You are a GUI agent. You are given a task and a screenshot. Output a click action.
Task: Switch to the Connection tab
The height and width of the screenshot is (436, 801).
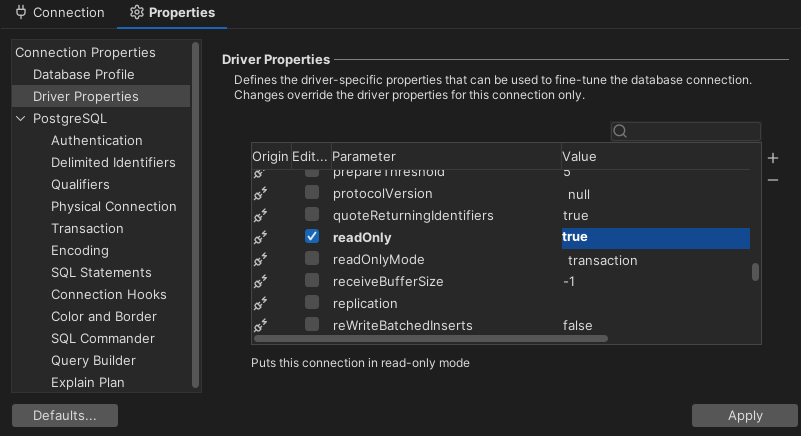[x=58, y=13]
